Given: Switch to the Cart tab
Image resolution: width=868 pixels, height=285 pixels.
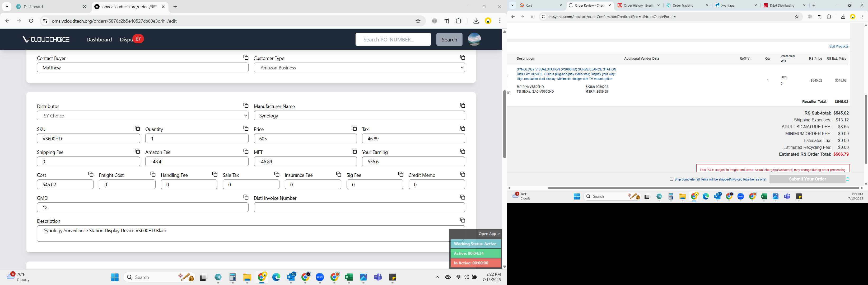Looking at the screenshot, I should coord(541,5).
